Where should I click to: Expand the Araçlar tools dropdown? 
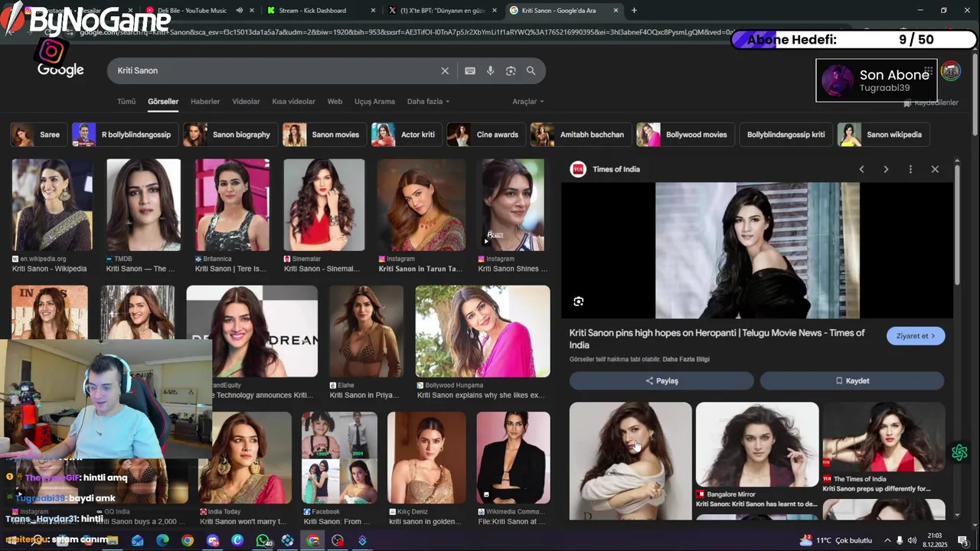(x=528, y=102)
